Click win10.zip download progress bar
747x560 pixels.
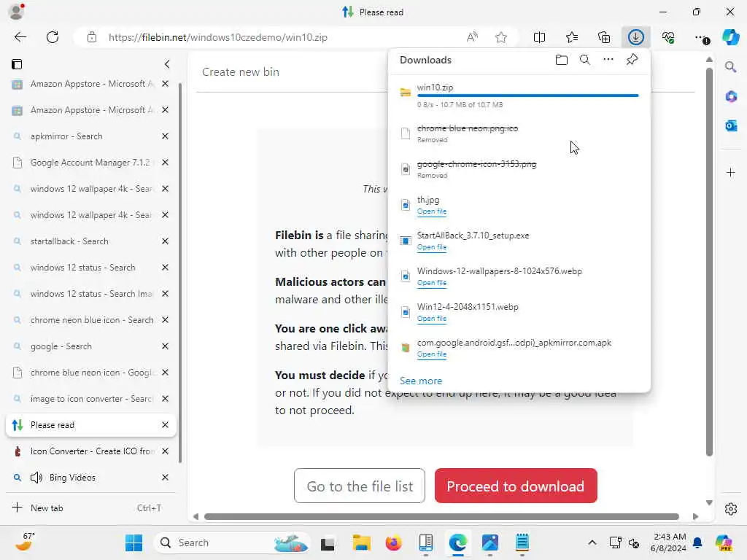(x=528, y=96)
